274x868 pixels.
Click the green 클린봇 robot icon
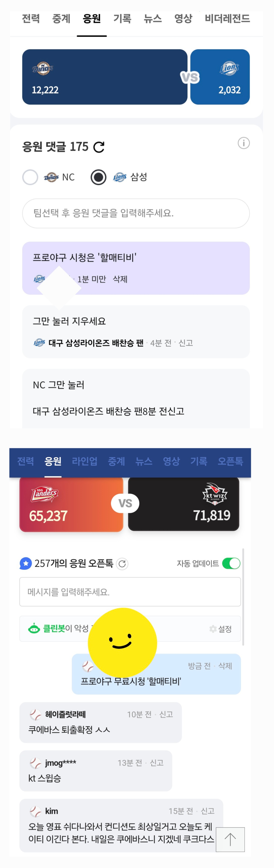pos(34,629)
